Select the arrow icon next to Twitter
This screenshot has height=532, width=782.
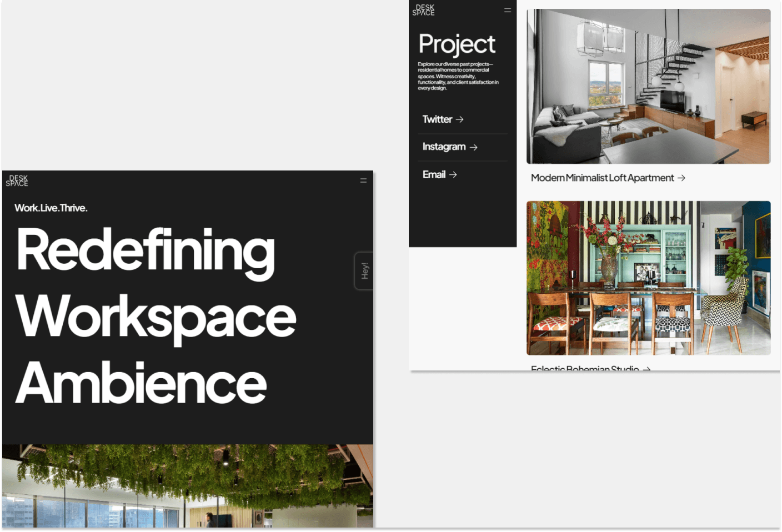point(460,119)
